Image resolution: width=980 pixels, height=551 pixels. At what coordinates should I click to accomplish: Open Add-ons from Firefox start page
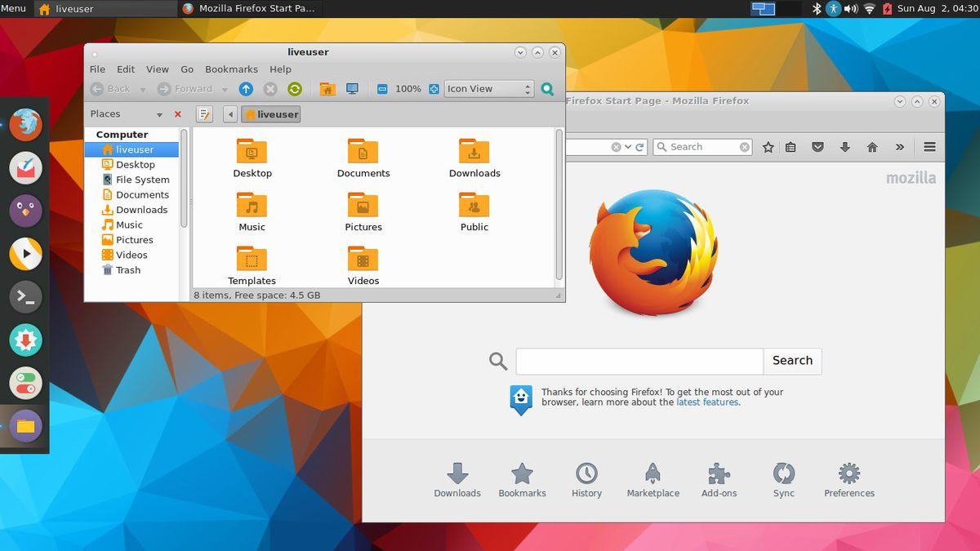tap(719, 480)
